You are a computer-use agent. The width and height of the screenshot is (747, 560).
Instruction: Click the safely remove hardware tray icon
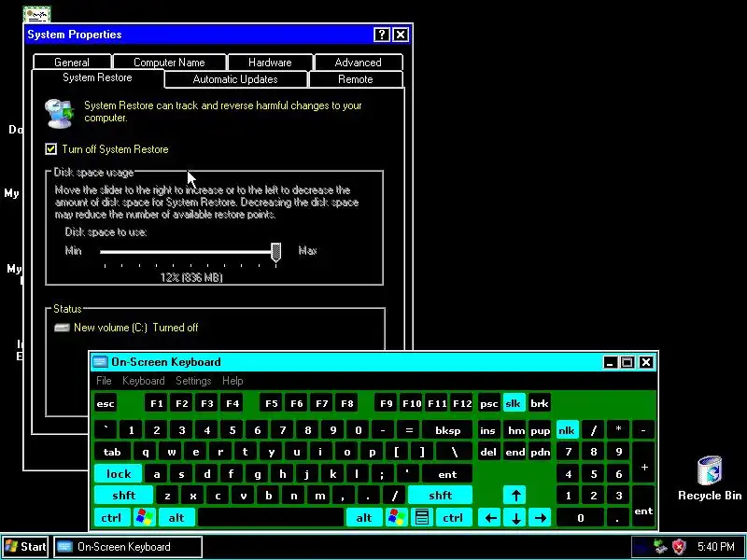pyautogui.click(x=661, y=546)
